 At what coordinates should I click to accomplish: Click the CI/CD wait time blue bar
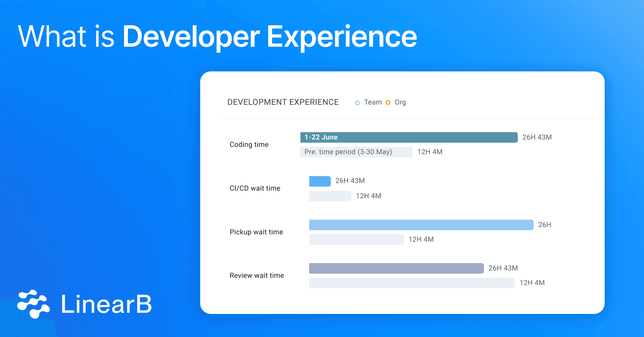(x=319, y=181)
